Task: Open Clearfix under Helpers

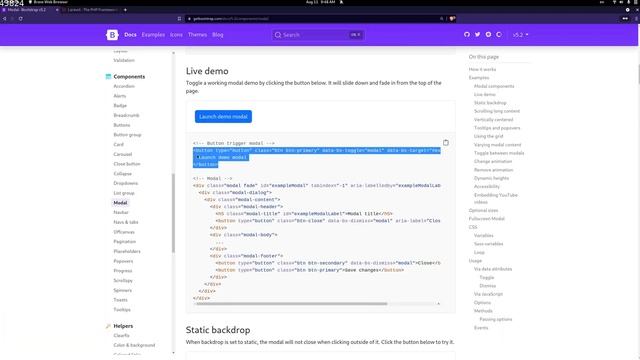Action: click(121, 336)
